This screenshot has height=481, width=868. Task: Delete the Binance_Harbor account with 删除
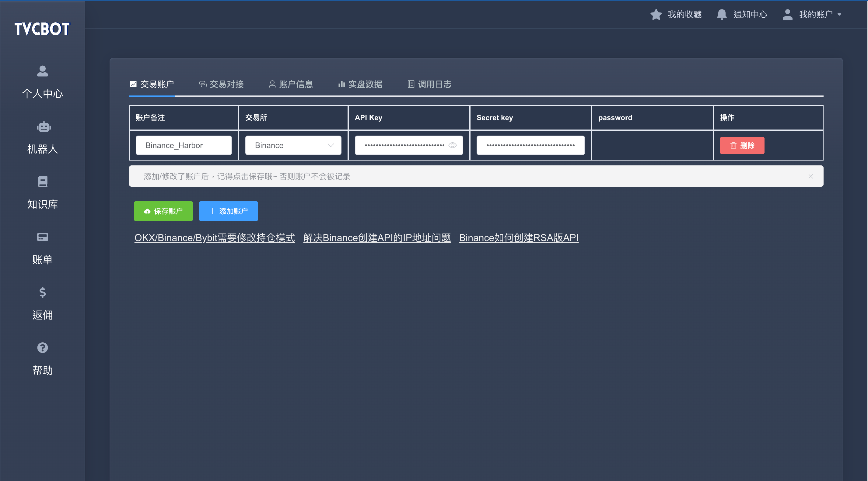click(742, 145)
